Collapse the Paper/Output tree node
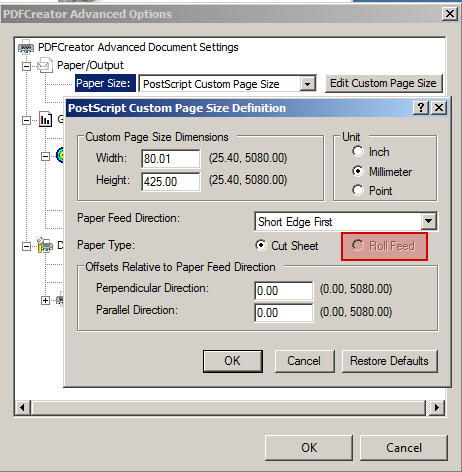 coord(26,66)
